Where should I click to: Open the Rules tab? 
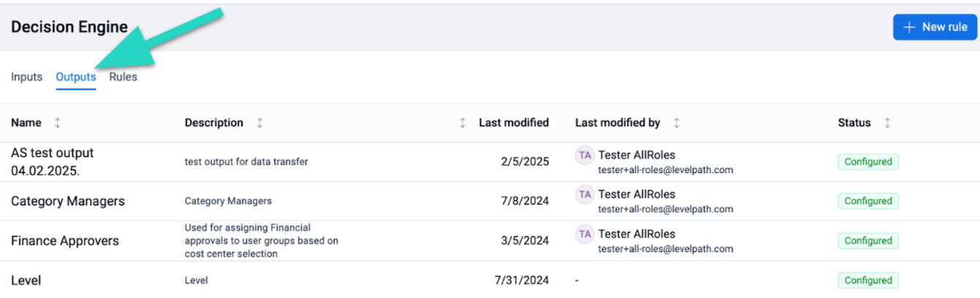tap(123, 77)
